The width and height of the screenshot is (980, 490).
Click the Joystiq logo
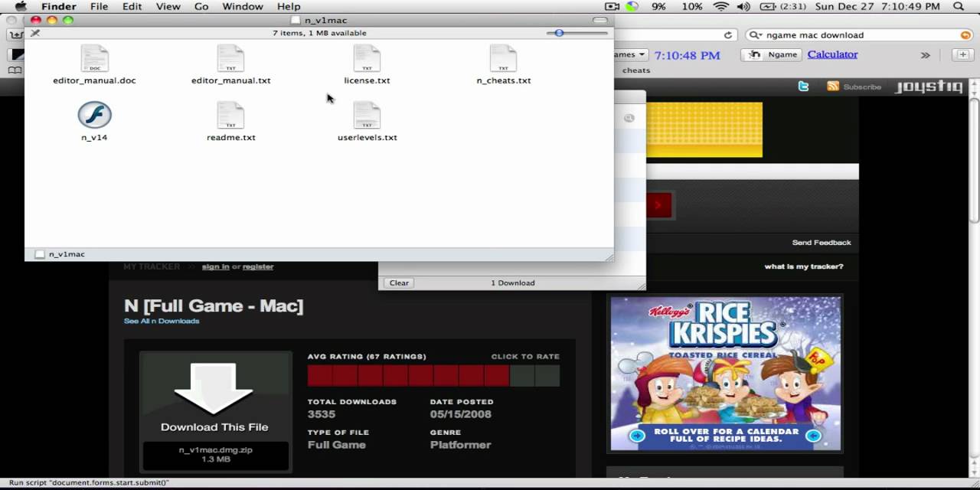(x=929, y=87)
